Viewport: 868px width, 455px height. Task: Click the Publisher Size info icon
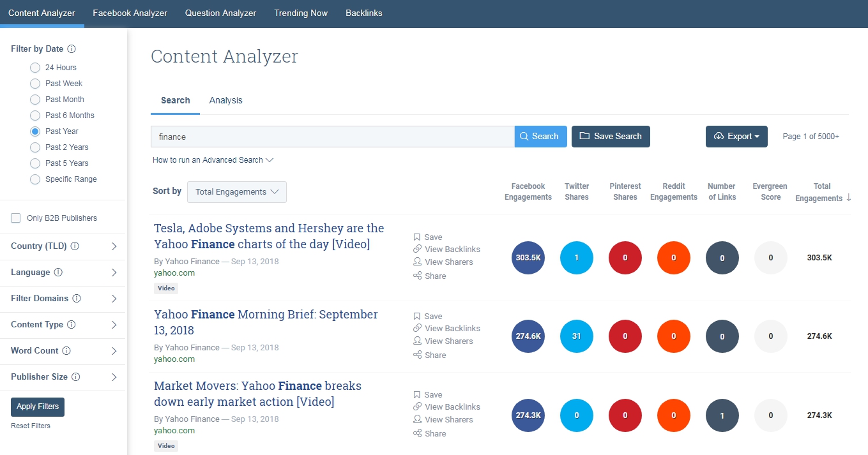pyautogui.click(x=76, y=377)
